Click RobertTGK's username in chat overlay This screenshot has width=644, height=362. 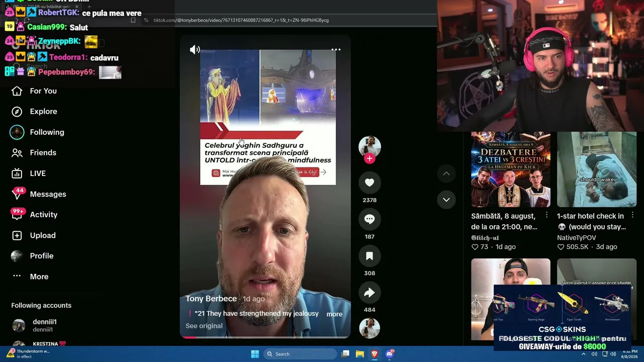click(x=58, y=13)
